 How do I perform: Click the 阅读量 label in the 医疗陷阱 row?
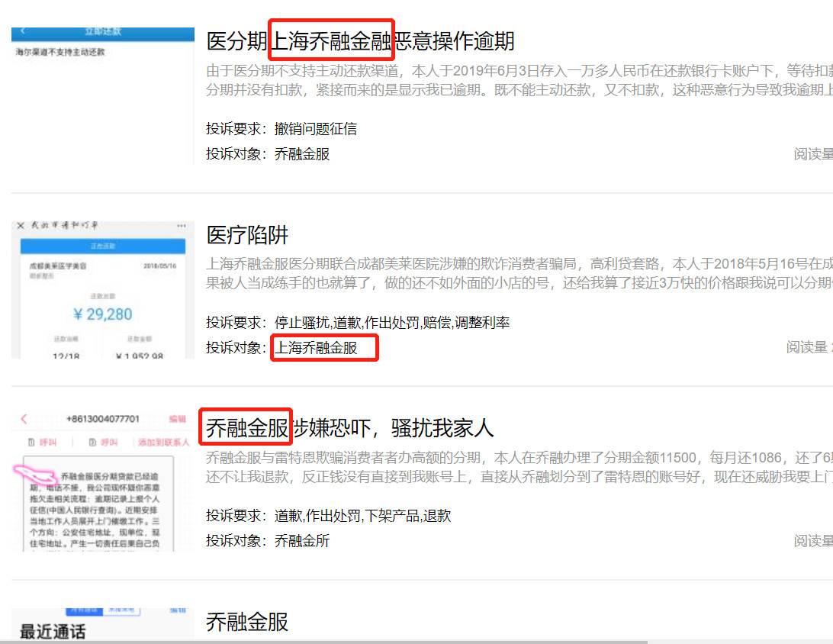[807, 347]
